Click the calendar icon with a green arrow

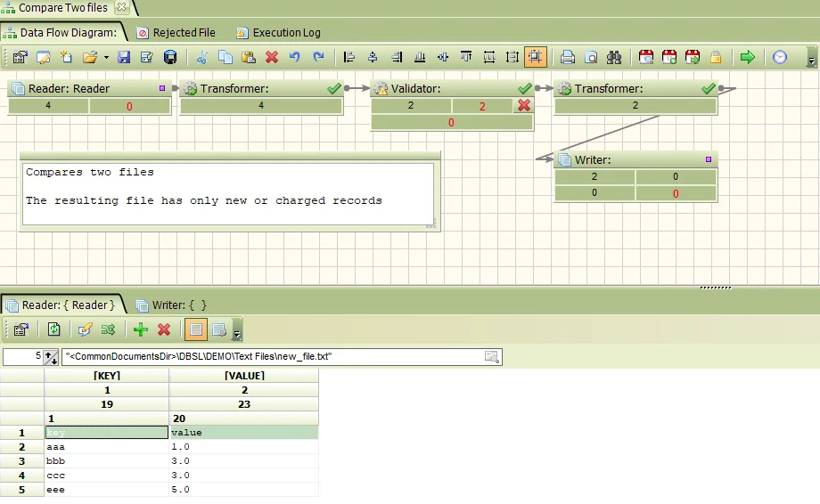tap(693, 57)
